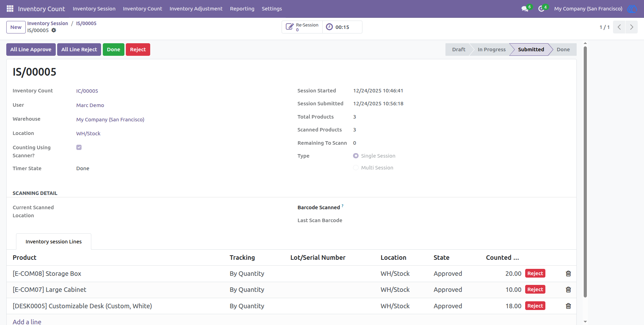Click the red Reject header button
The height and width of the screenshot is (325, 644).
click(138, 50)
